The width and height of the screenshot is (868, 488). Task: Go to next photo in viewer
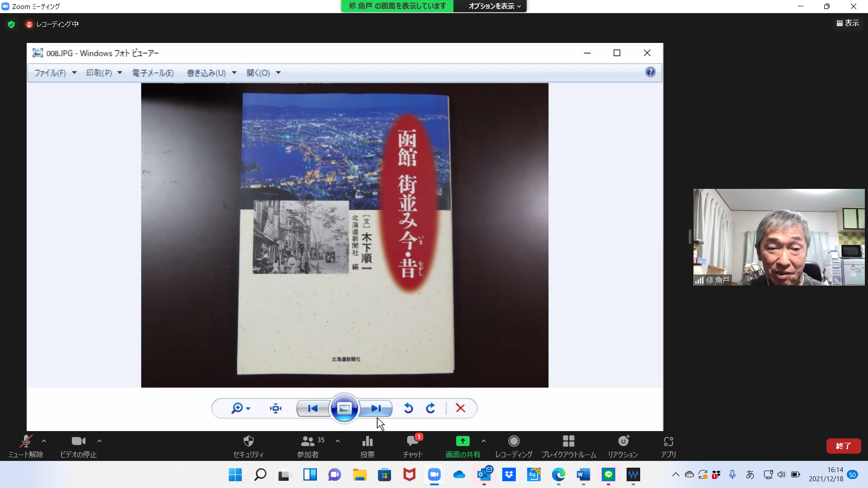[376, 408]
